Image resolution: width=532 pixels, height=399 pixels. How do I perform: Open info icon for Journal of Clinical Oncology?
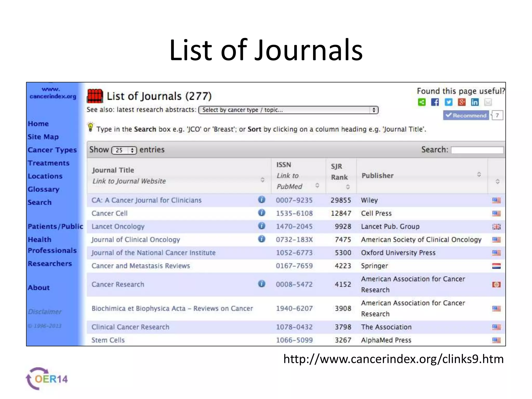pos(262,239)
